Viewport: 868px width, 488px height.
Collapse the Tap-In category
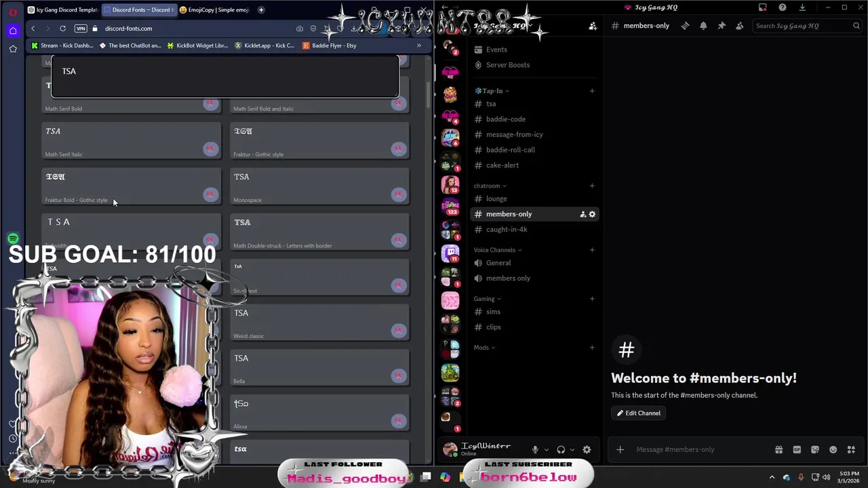(x=492, y=91)
